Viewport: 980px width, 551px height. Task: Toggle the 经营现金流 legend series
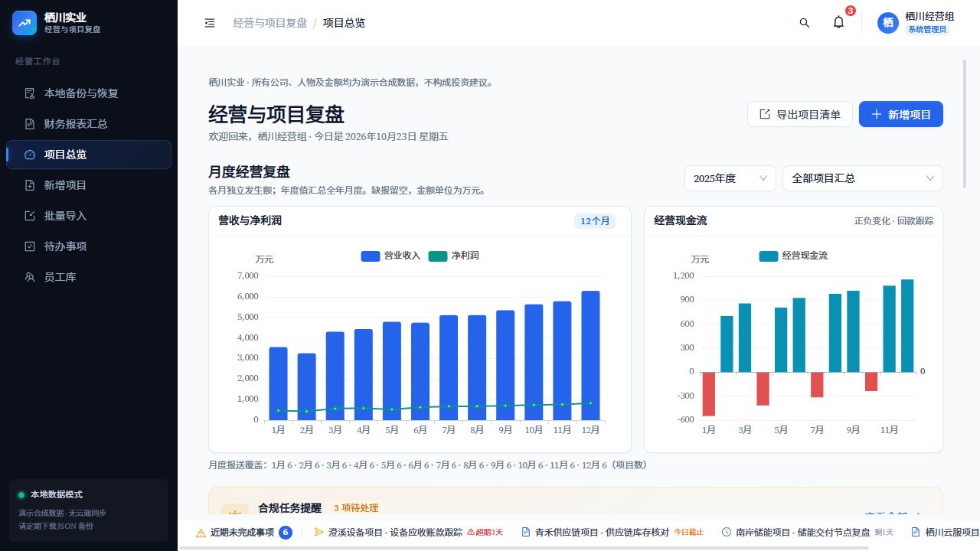[793, 256]
